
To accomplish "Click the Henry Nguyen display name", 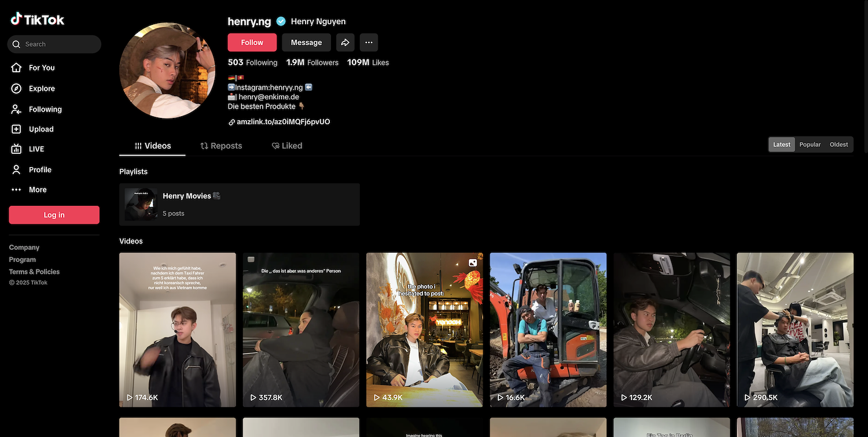I will point(318,21).
